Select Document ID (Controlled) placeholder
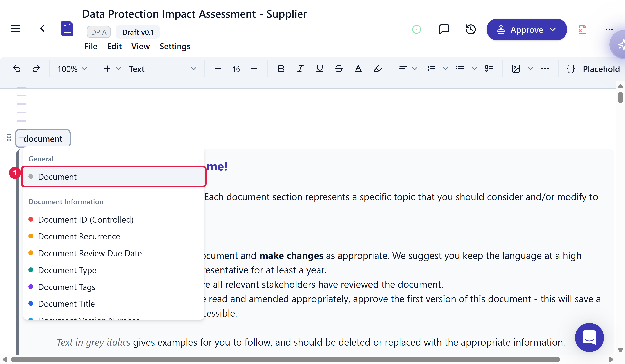 [x=114, y=220]
